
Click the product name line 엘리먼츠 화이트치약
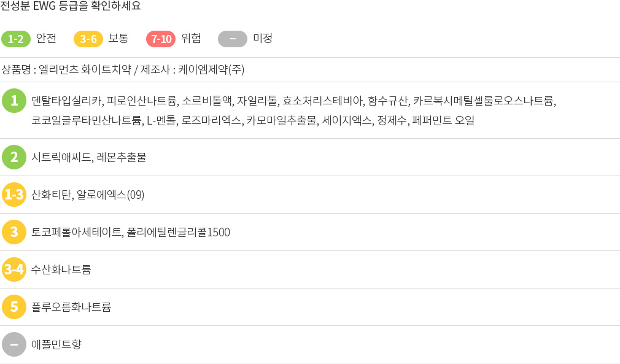point(123,69)
